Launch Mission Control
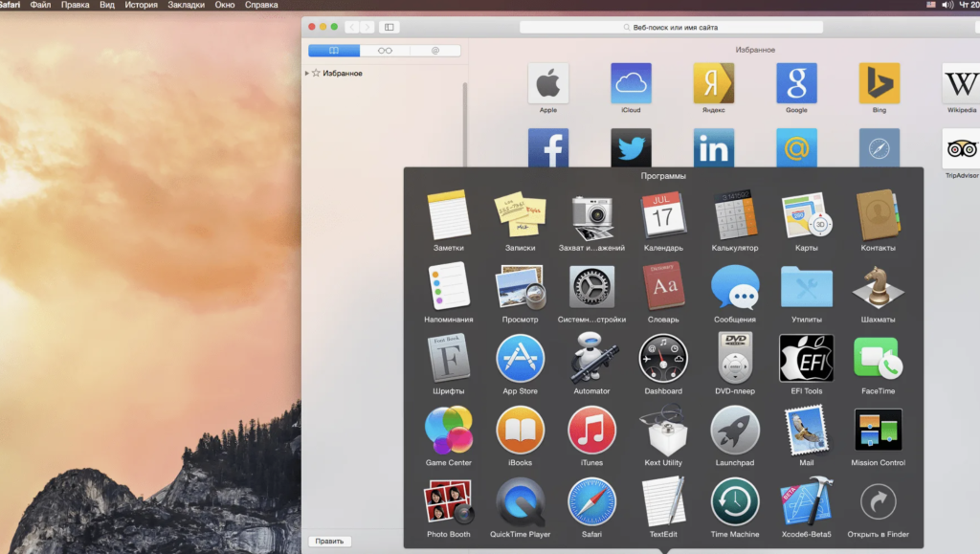Screen dimensions: 980x554 [x=879, y=430]
